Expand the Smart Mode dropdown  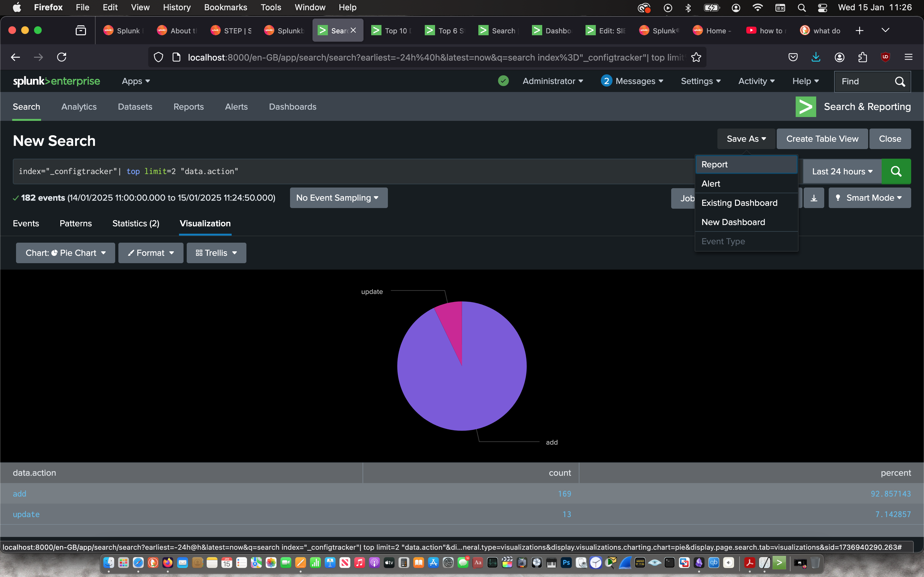(x=869, y=198)
